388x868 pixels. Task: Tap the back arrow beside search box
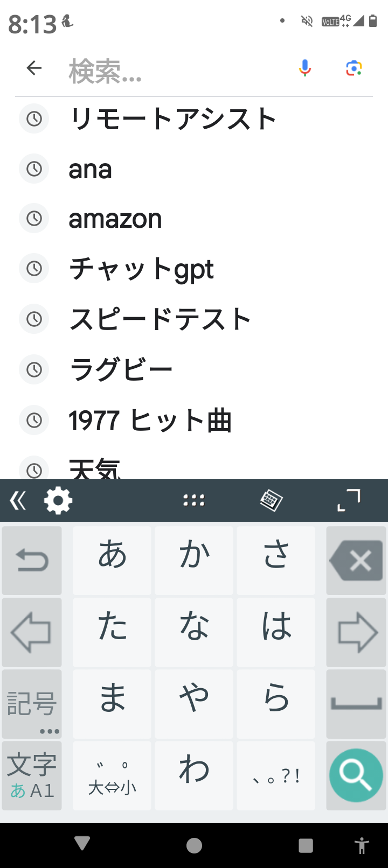pos(34,68)
